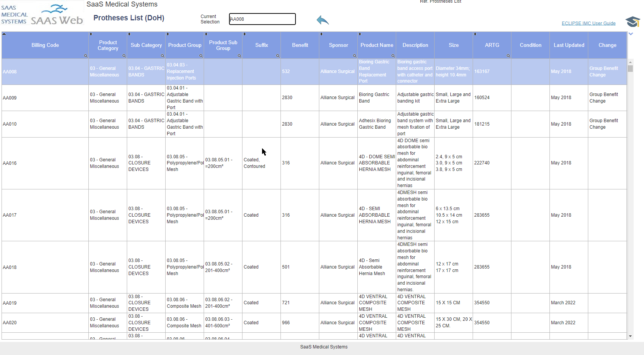Click Product Name sort arrows
Viewport: 644px width, 355px height.
pyautogui.click(x=360, y=34)
